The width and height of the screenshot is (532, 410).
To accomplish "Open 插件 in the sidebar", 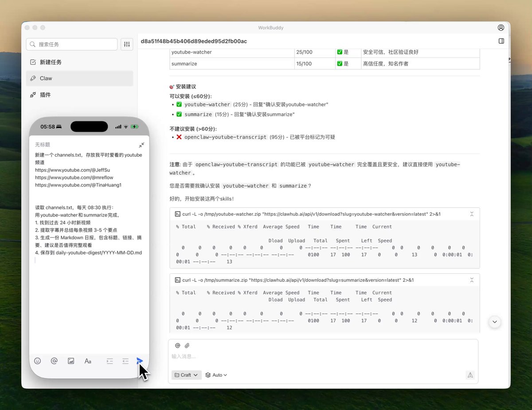I will (79, 95).
